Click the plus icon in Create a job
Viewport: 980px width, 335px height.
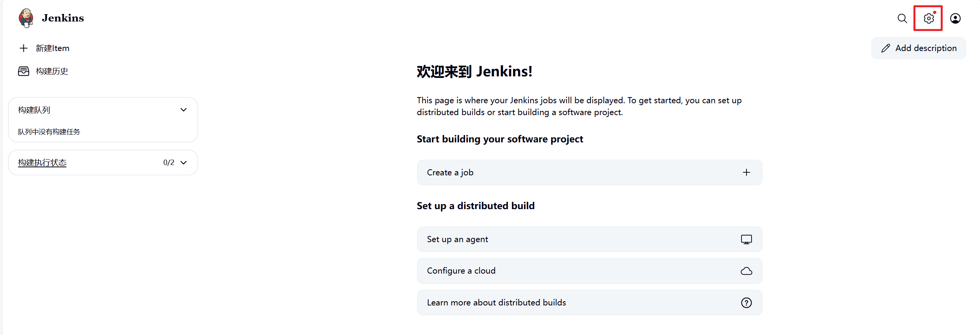coord(746,173)
